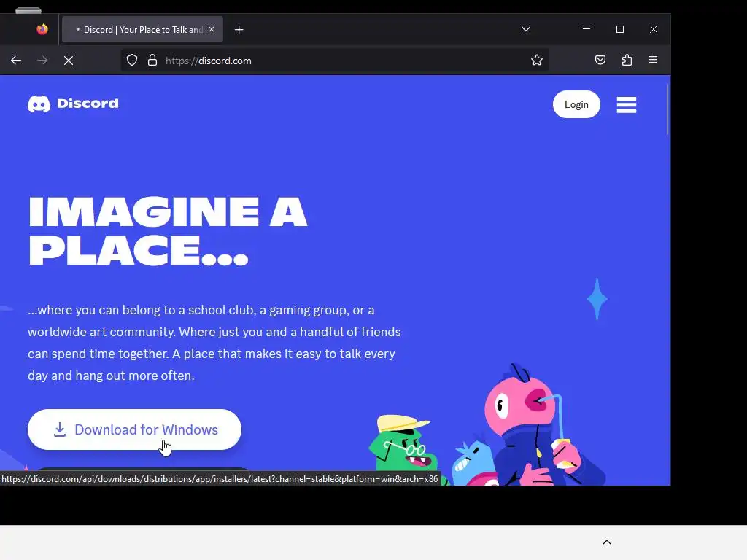Click the IMAGINE A PLACE headline
747x560 pixels.
coord(168,231)
